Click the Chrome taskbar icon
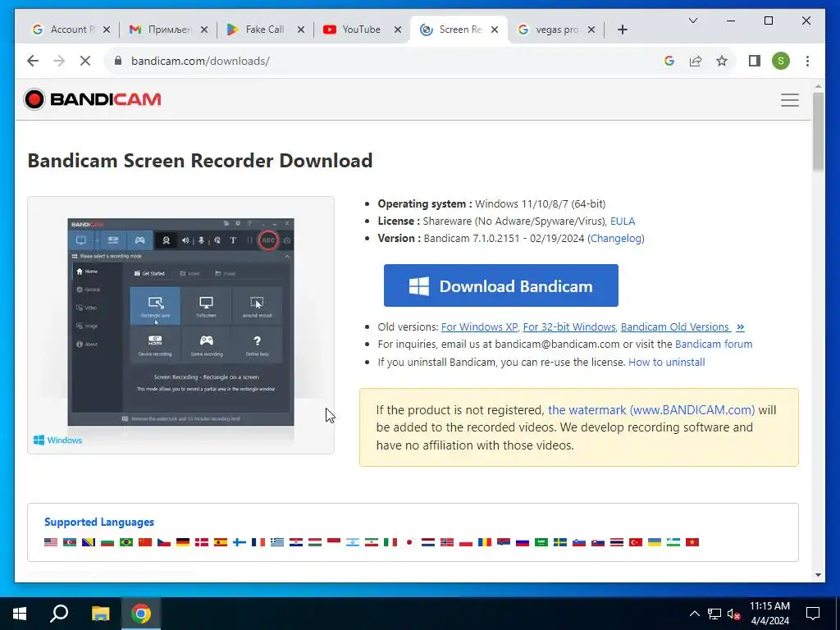The width and height of the screenshot is (840, 630). click(141, 614)
